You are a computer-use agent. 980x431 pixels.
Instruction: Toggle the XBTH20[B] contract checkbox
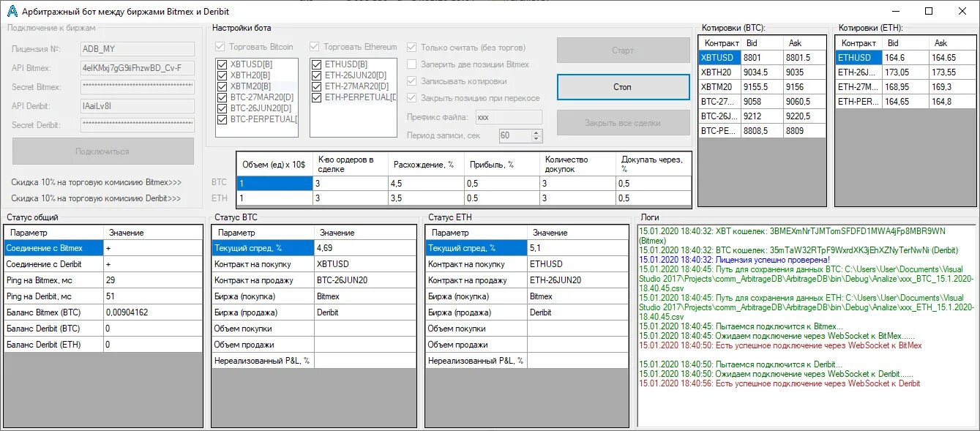pyautogui.click(x=223, y=75)
